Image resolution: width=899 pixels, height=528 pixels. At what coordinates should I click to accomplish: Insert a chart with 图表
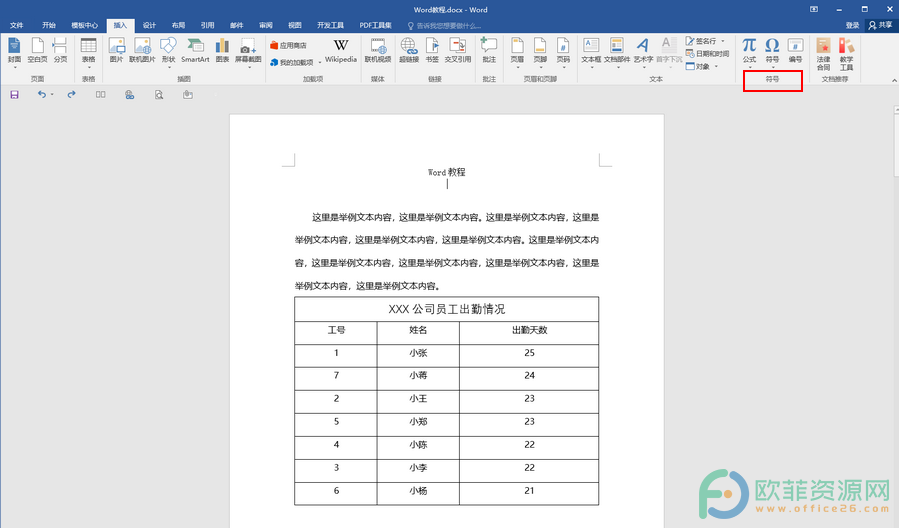click(222, 50)
